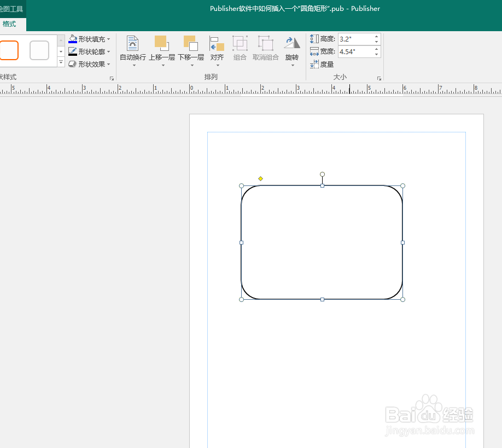Select the gray rounded rectangle style

tap(39, 50)
